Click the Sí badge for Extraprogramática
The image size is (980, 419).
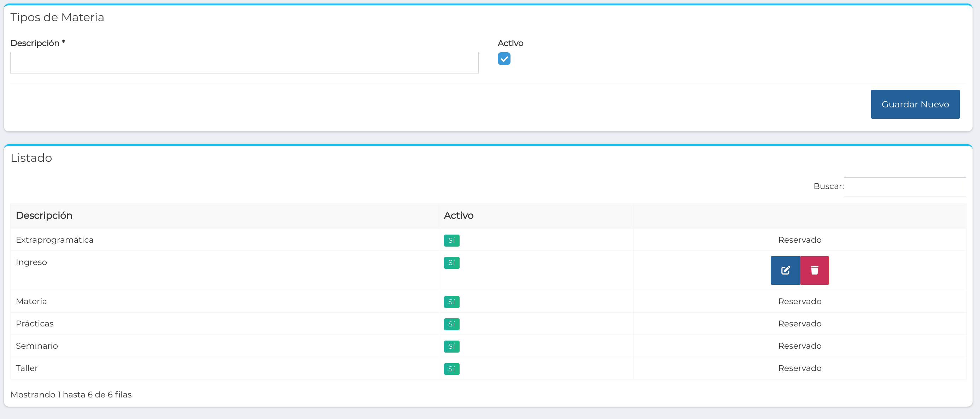click(451, 240)
